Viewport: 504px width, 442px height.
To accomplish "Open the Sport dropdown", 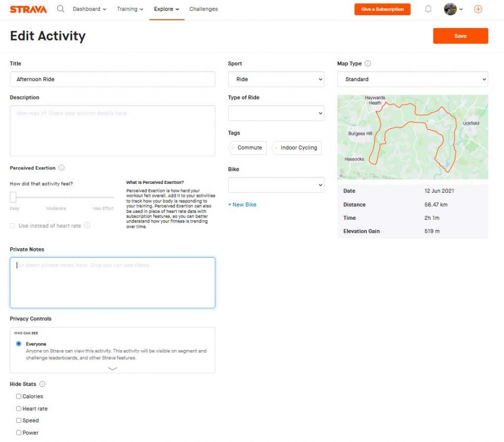I will tap(276, 79).
